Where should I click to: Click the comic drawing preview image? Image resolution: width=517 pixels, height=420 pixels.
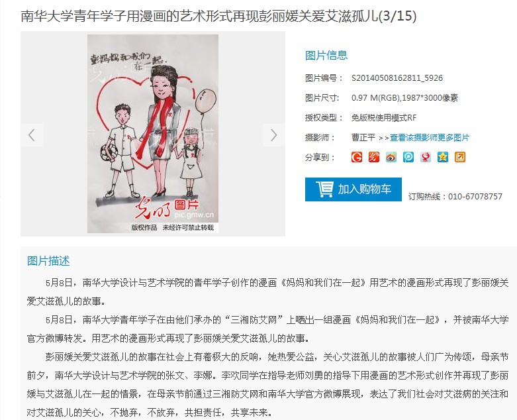click(x=153, y=134)
